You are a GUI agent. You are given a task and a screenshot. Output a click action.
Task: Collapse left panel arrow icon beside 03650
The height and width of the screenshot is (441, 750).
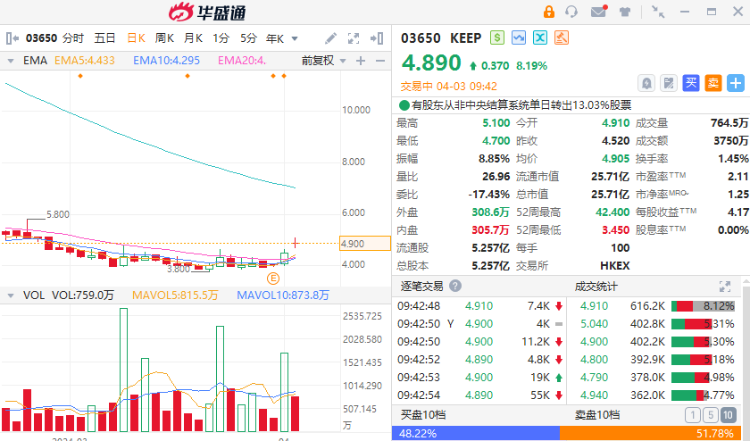[12, 38]
